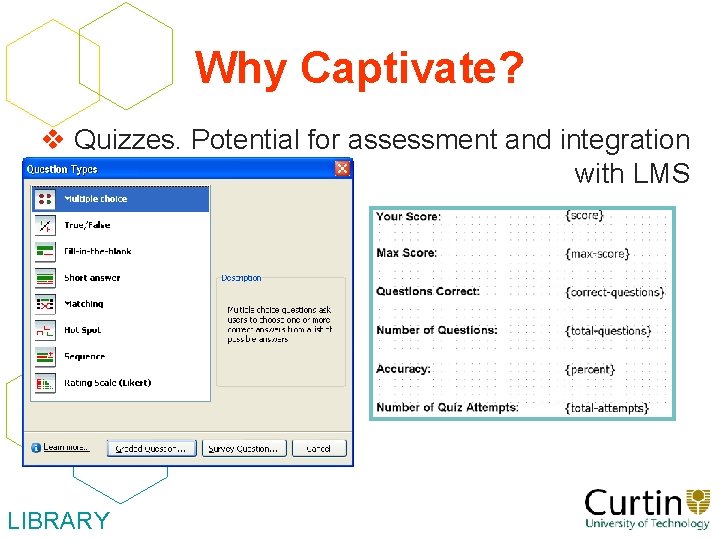Click the {total-questions} placeholder
Viewport: 720px width, 540px height.
(608, 331)
